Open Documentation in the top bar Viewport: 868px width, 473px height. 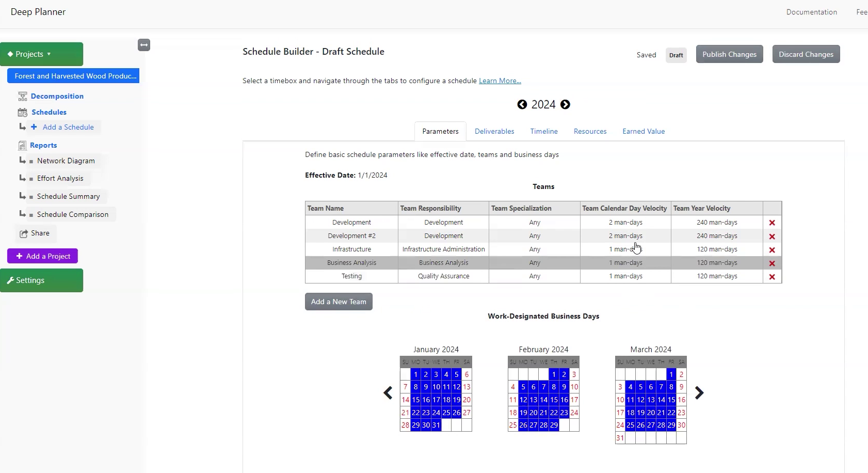coord(811,12)
